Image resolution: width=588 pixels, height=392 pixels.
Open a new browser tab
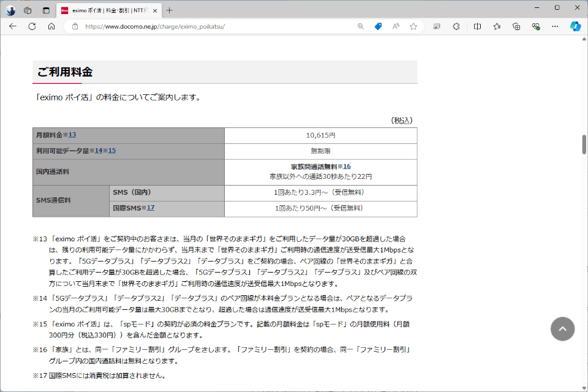pos(168,10)
